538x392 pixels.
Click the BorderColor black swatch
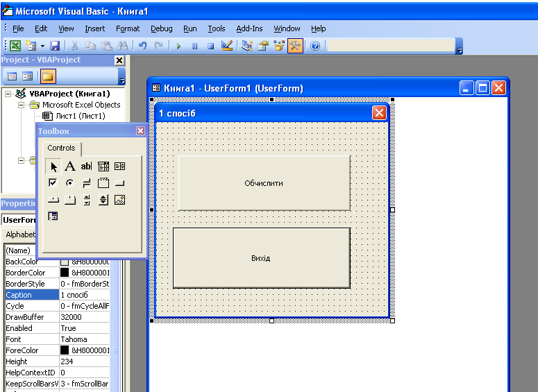pos(65,273)
